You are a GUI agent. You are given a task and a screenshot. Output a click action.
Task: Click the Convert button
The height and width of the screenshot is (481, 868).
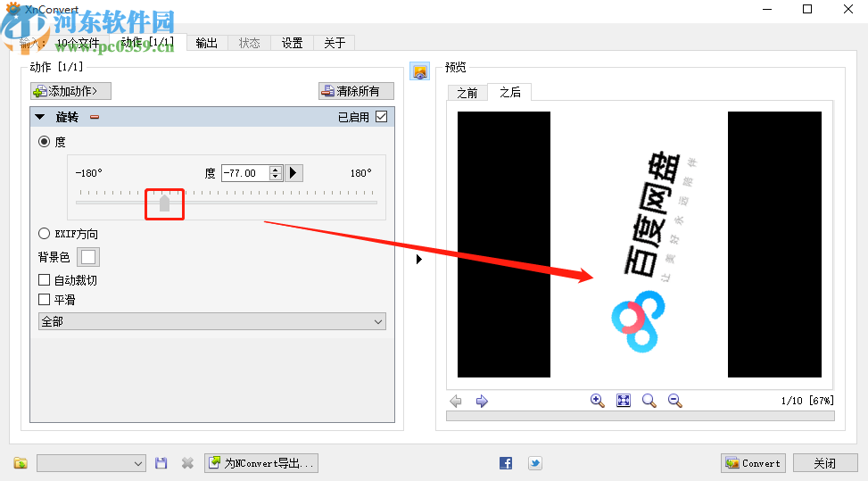coord(753,463)
